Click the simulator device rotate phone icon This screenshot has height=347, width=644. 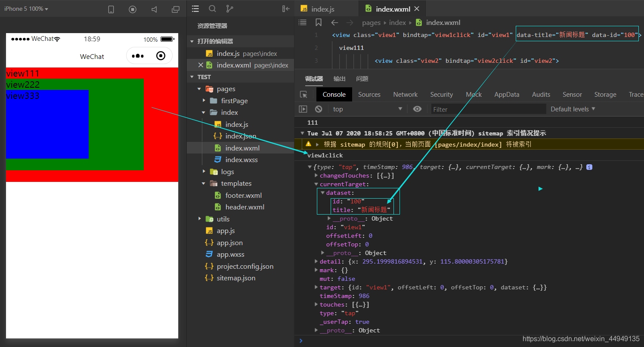pyautogui.click(x=111, y=9)
